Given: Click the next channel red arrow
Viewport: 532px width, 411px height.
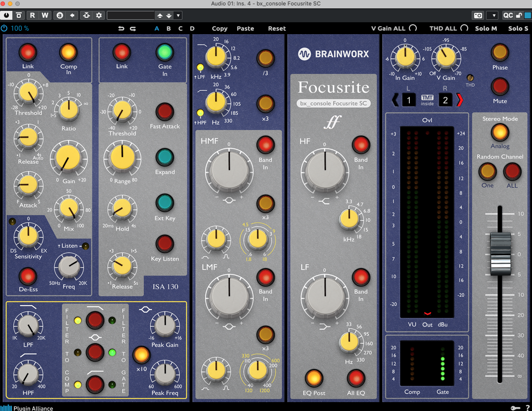Looking at the screenshot, I should click(459, 100).
